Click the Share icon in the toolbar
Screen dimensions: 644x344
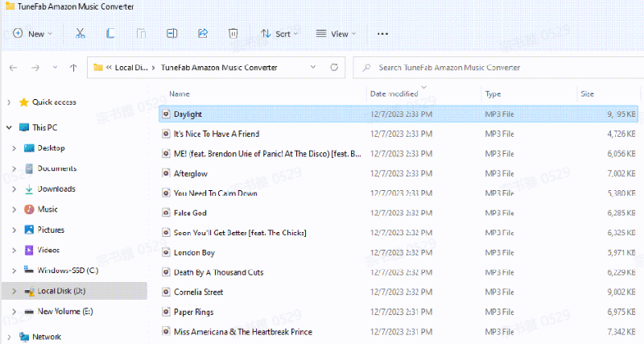coord(203,34)
